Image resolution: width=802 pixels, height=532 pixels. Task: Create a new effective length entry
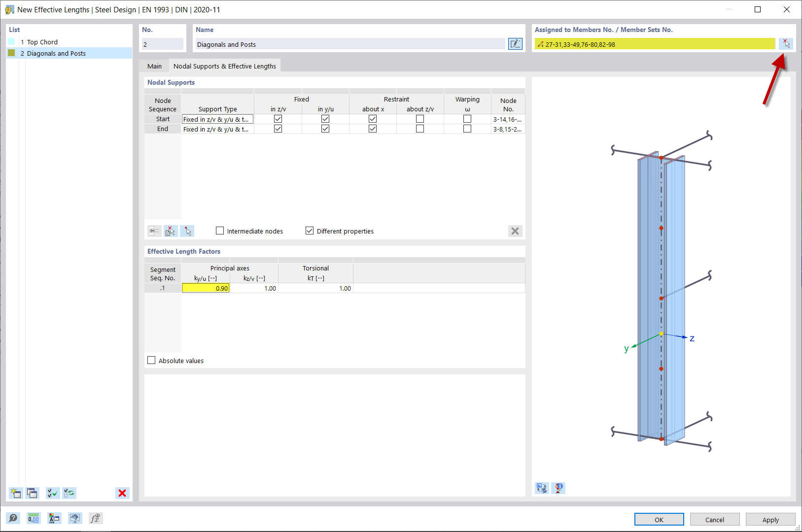pos(16,493)
